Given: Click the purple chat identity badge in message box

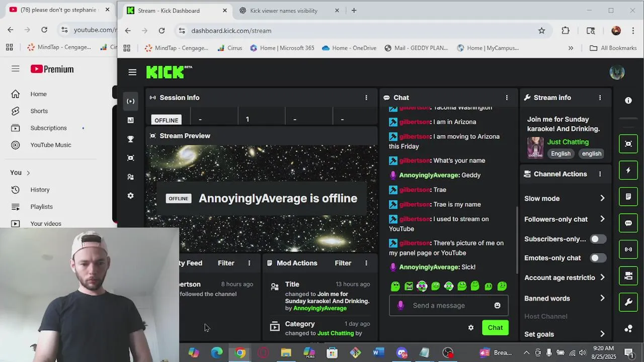Looking at the screenshot, I should pos(400,305).
